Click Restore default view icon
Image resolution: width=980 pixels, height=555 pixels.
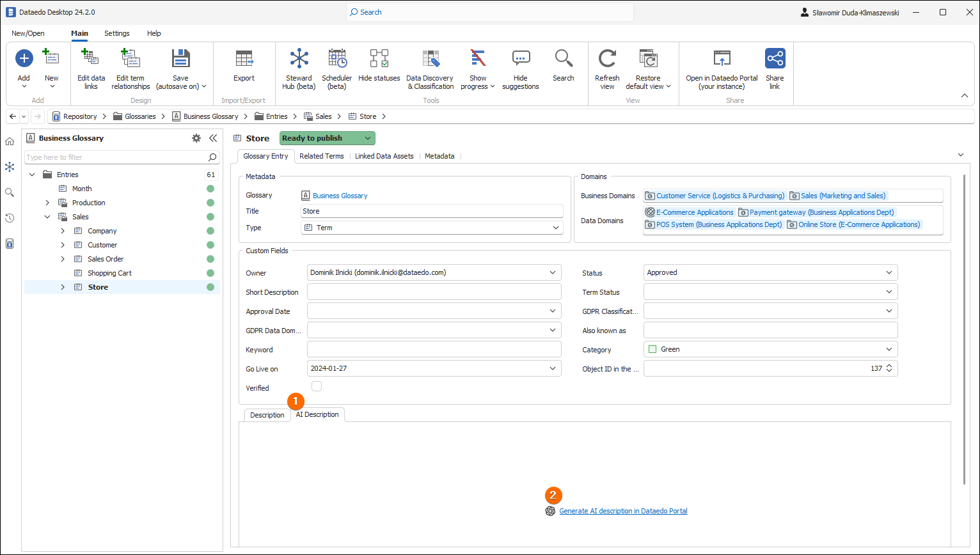point(648,58)
